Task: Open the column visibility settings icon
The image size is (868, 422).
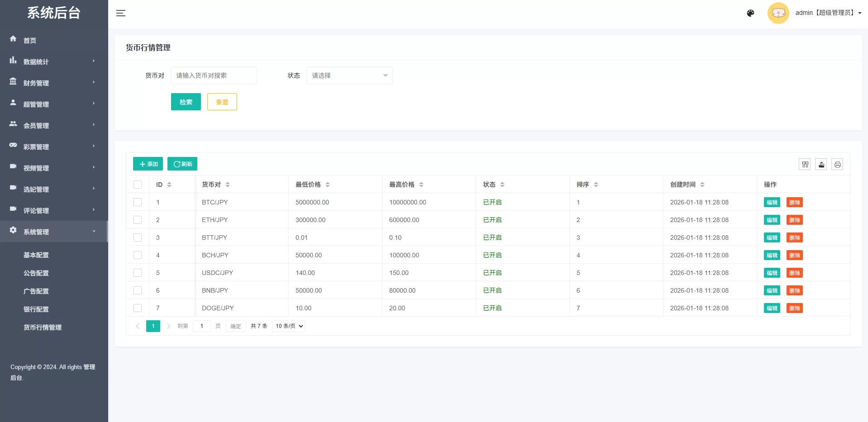Action: [805, 164]
